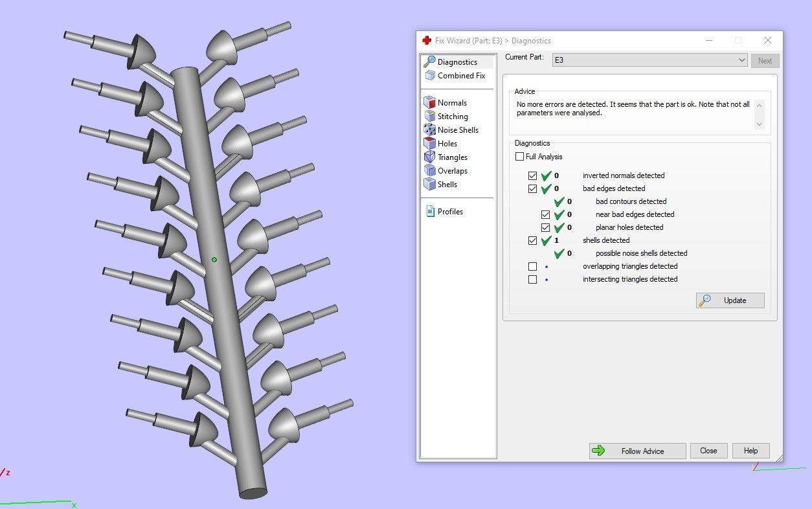This screenshot has height=509, width=812.
Task: Click the Stitching icon
Action: click(x=429, y=116)
